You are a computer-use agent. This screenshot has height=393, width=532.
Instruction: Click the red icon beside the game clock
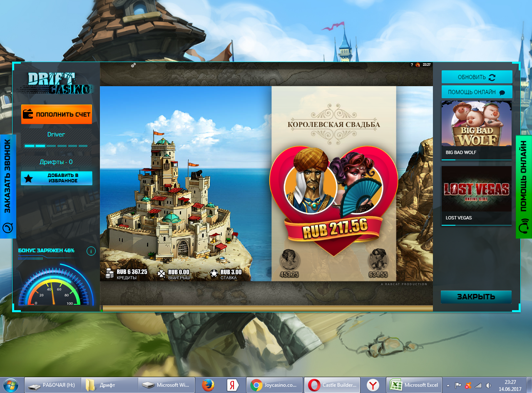pyautogui.click(x=418, y=65)
